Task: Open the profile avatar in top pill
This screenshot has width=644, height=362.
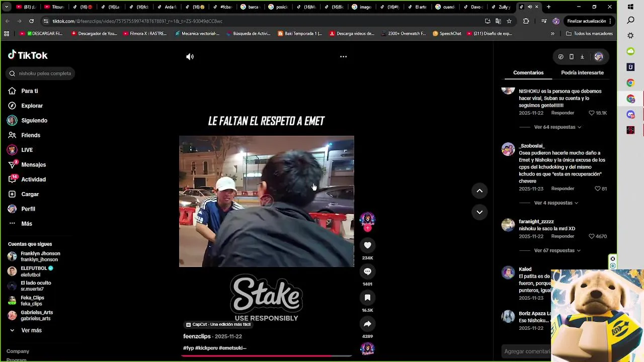Action: [x=598, y=57]
